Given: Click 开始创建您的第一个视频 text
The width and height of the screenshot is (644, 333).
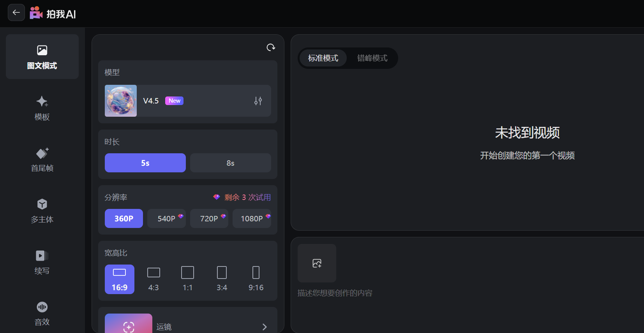Looking at the screenshot, I should [x=527, y=156].
